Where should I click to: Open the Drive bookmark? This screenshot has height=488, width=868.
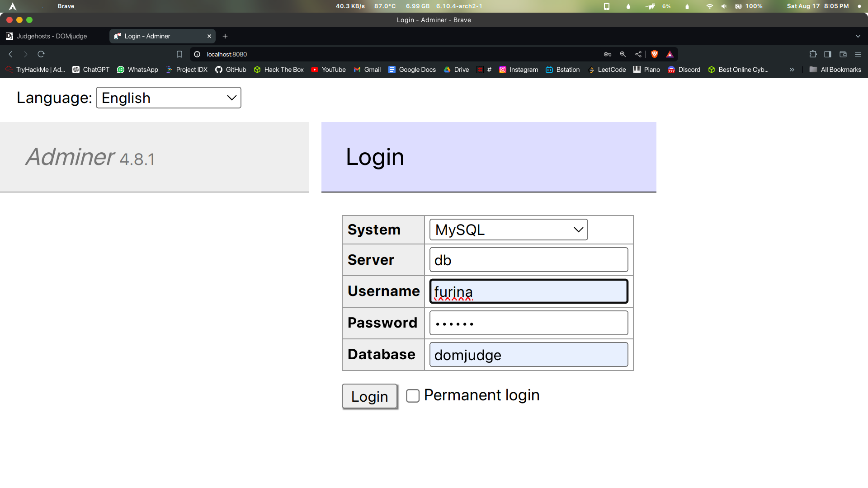tap(456, 70)
